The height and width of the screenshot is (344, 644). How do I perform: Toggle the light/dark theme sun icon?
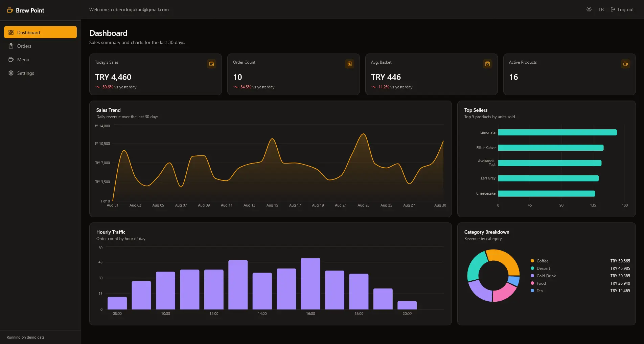(x=589, y=9)
